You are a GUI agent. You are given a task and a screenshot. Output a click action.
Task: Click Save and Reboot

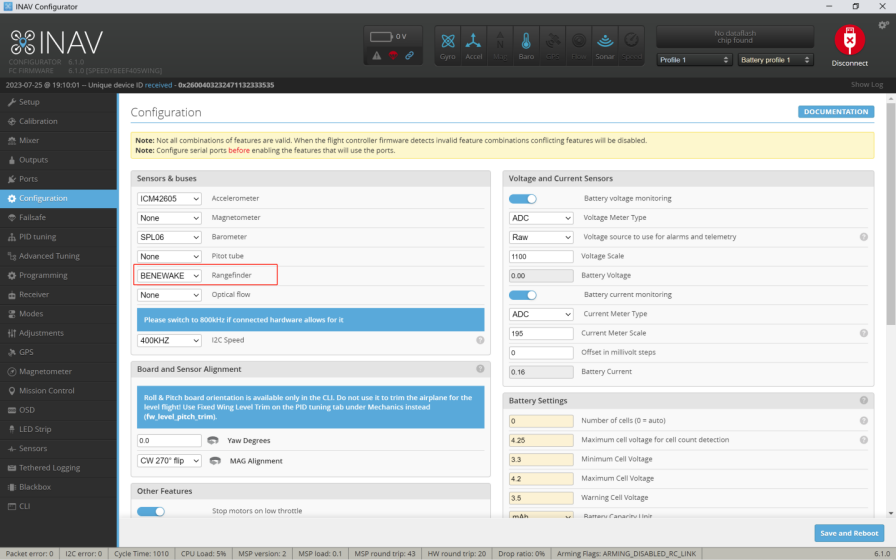849,533
